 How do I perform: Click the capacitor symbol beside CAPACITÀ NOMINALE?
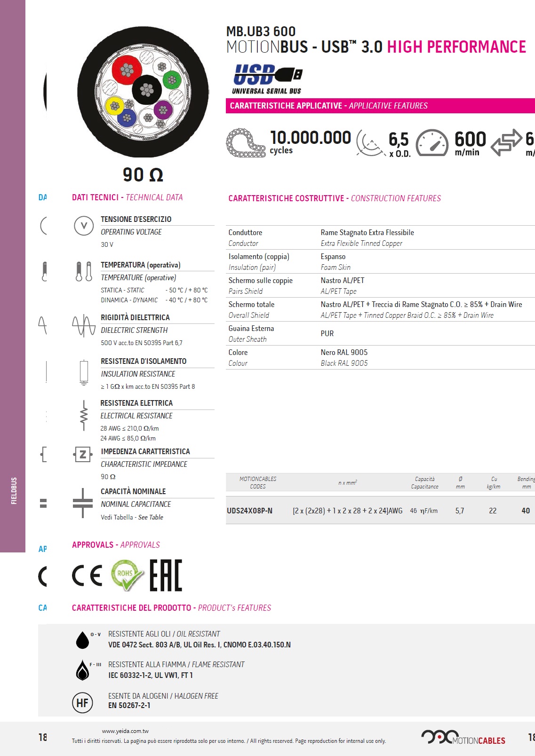[83, 503]
